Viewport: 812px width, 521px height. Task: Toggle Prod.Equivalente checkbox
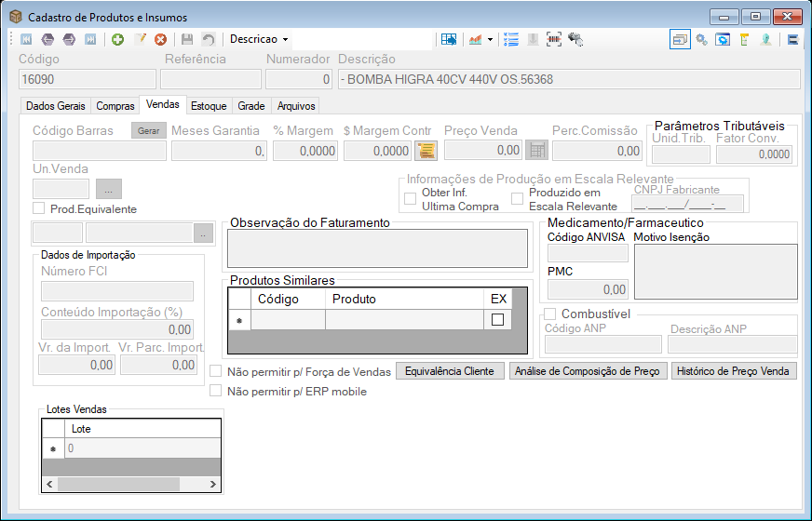(x=39, y=208)
